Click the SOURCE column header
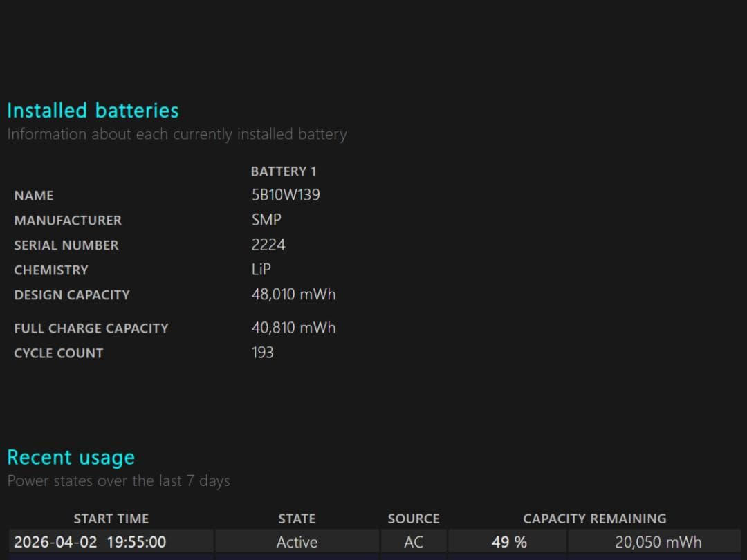The width and height of the screenshot is (747, 560). (x=413, y=519)
